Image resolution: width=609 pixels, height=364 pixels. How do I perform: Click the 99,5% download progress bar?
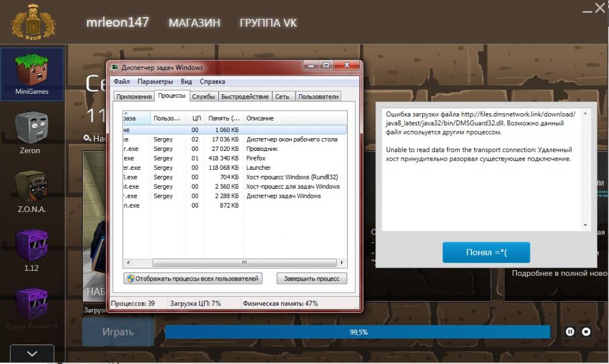click(357, 332)
